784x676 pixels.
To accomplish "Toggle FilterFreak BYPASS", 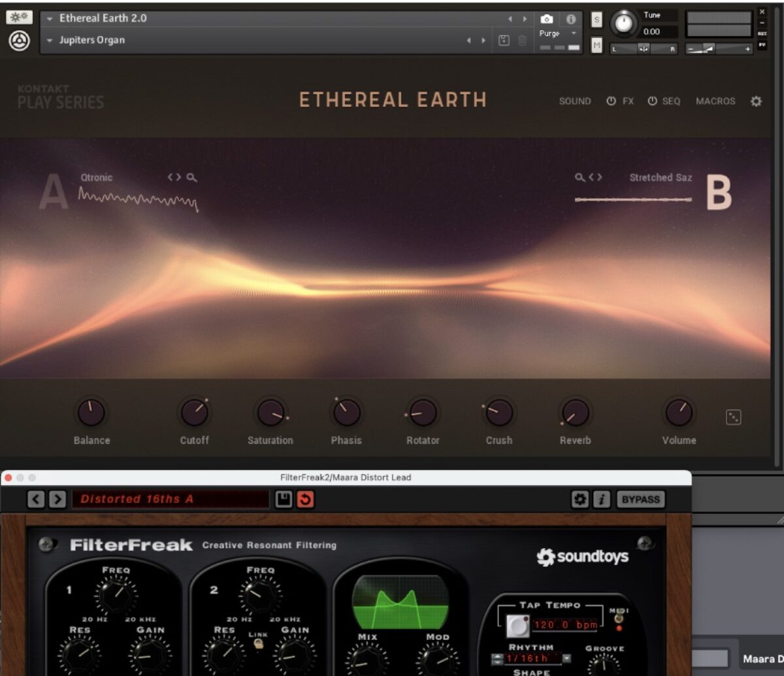I will pos(640,499).
